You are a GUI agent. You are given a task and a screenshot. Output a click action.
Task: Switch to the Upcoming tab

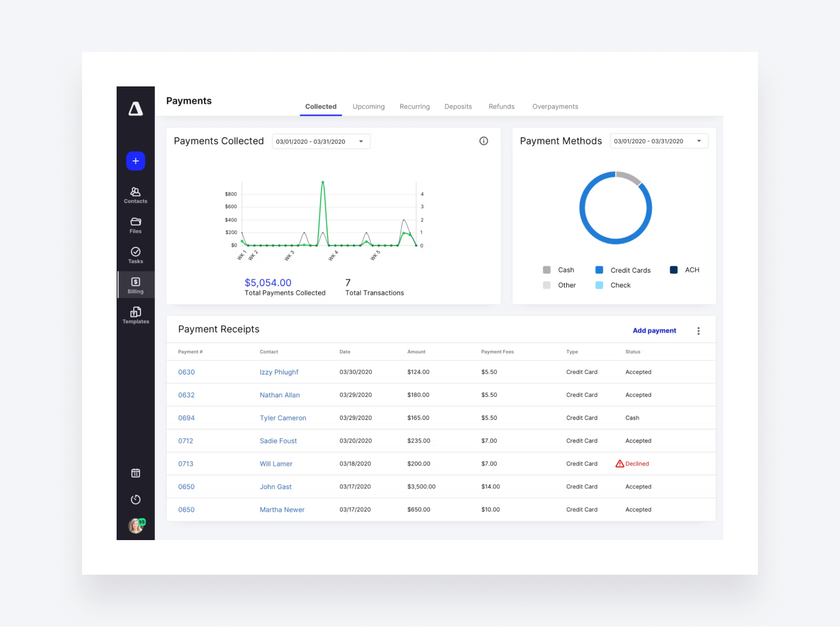pyautogui.click(x=369, y=106)
